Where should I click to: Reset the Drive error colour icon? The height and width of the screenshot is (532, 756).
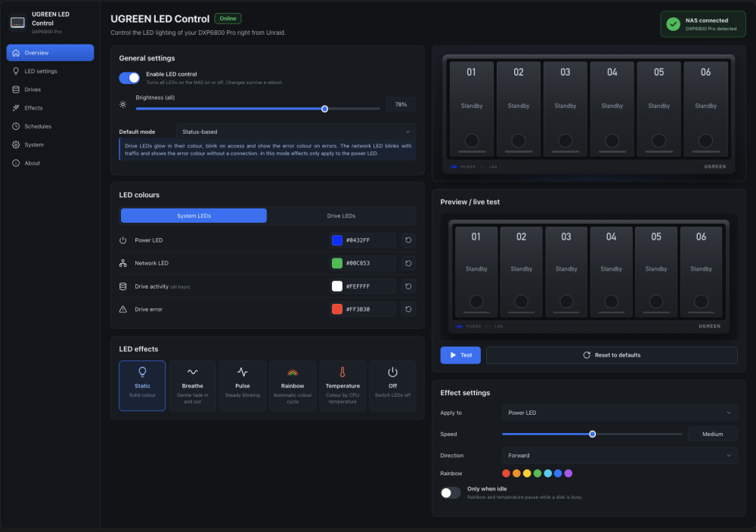408,309
